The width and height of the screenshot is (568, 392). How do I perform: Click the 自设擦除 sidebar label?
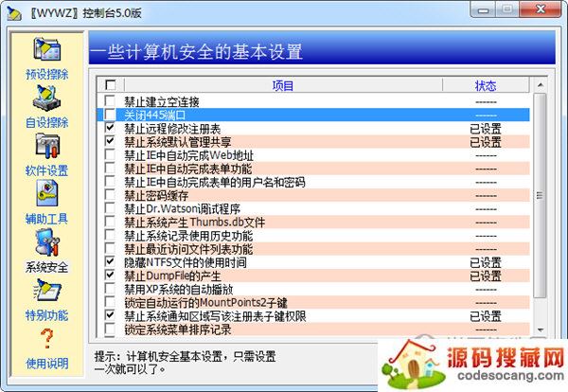pos(47,122)
